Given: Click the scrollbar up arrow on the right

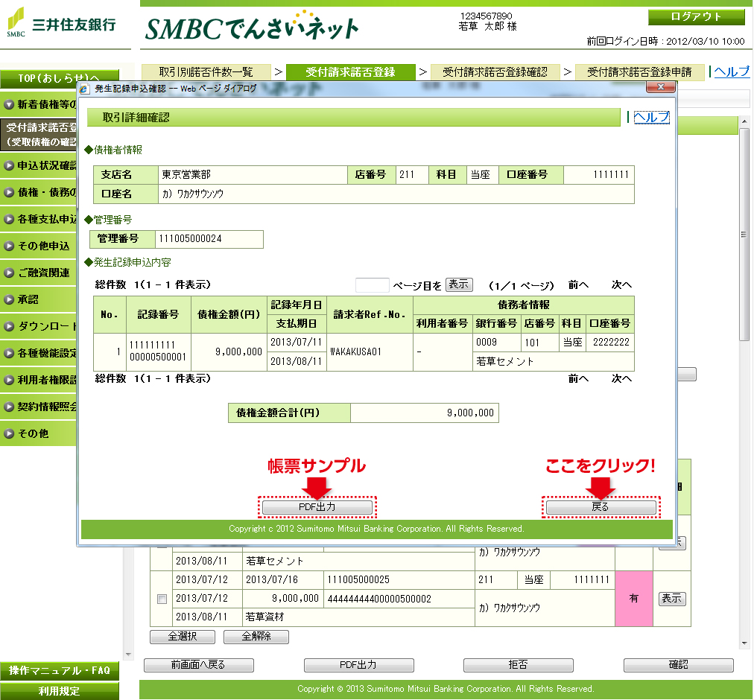Looking at the screenshot, I should pos(744,121).
